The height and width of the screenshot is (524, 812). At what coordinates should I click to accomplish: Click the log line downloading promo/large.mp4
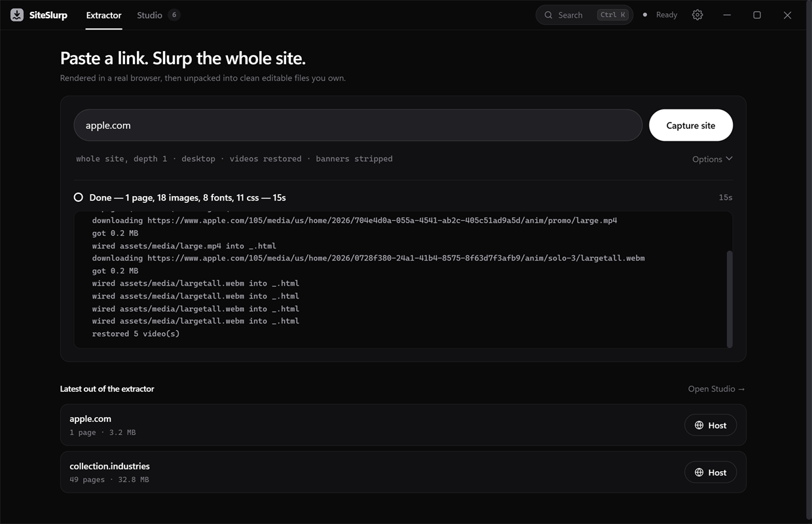point(354,221)
